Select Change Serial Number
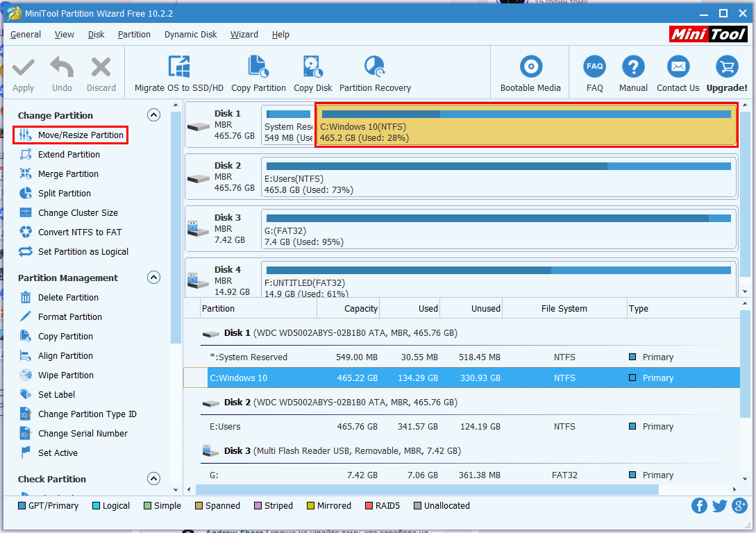The width and height of the screenshot is (756, 533). click(74, 433)
